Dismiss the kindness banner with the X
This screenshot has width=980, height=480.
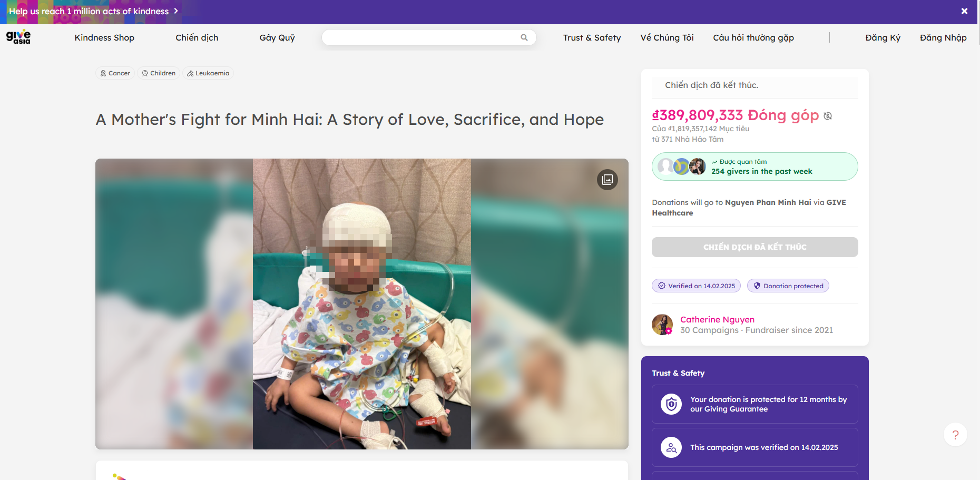(x=964, y=11)
